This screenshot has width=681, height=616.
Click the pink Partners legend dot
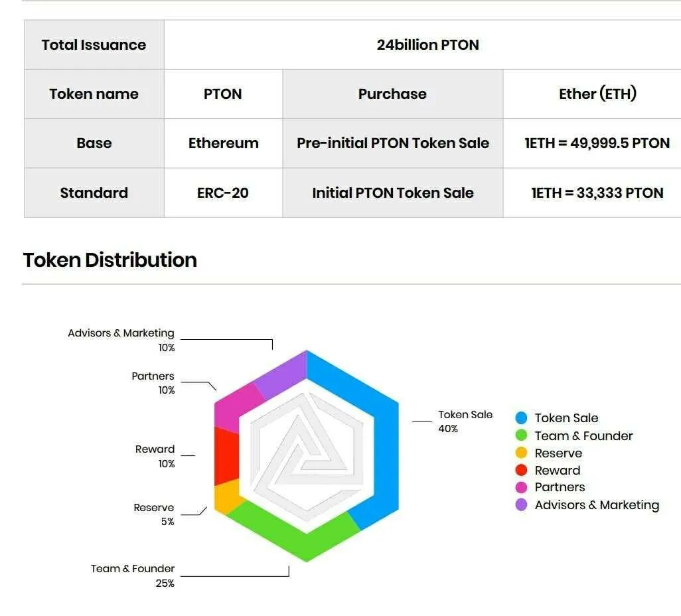click(521, 487)
